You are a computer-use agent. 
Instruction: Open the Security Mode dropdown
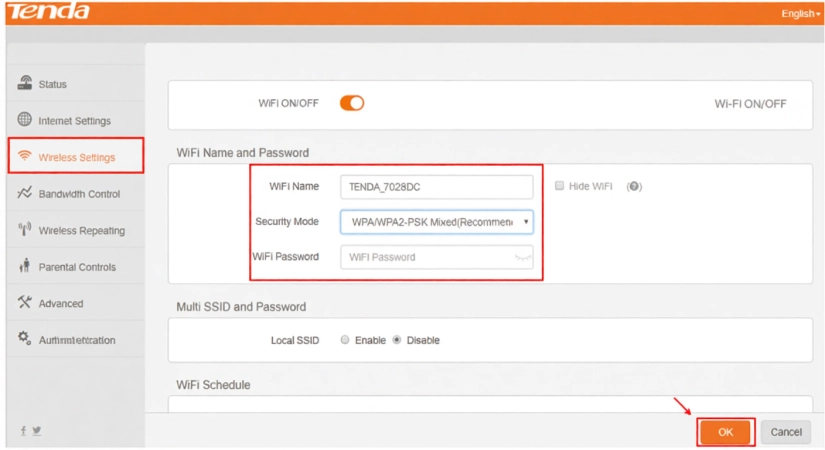436,222
